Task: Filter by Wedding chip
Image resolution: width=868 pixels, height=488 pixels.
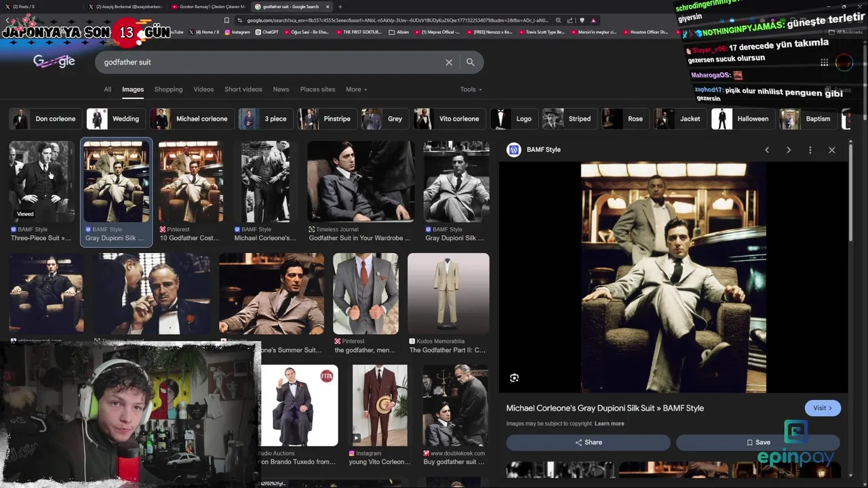Action: coord(115,119)
